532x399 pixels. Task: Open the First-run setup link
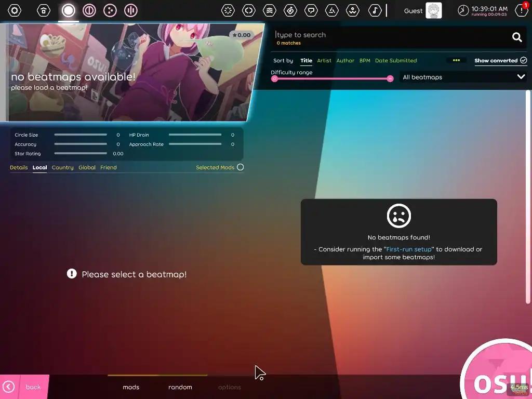tap(409, 249)
